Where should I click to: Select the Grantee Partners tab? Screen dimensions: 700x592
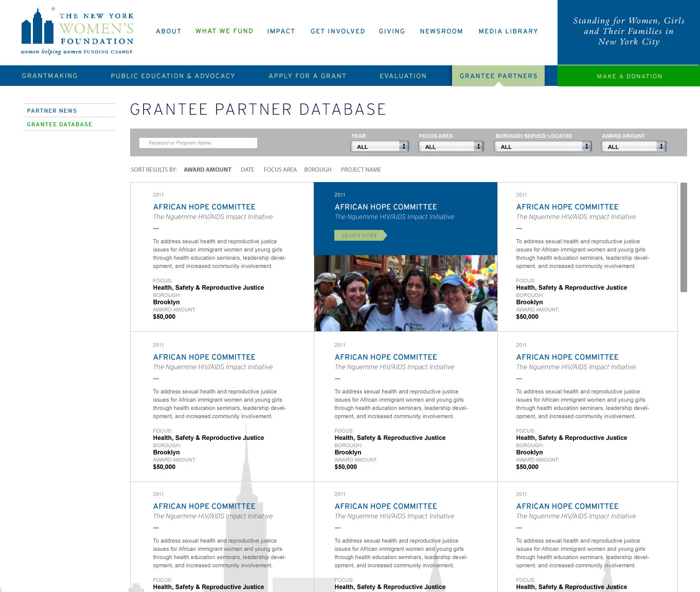(x=498, y=76)
